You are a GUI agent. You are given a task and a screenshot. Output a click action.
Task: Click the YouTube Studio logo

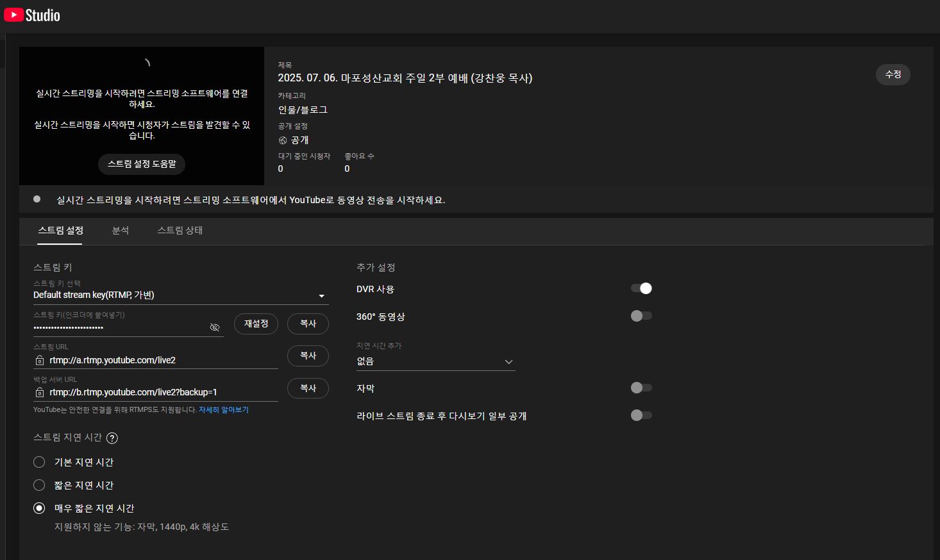(32, 15)
